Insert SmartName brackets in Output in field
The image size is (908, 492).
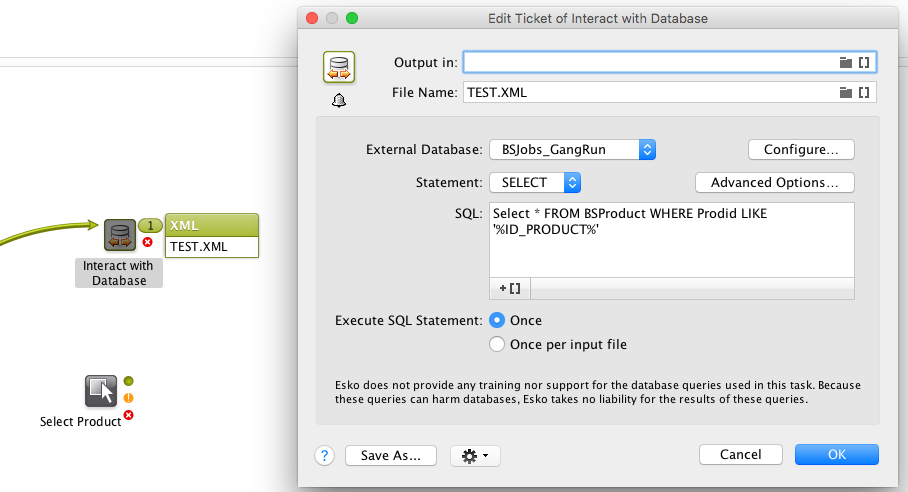coord(864,63)
